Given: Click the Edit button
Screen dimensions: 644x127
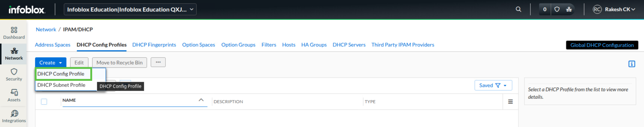Looking at the screenshot, I should (x=79, y=63).
